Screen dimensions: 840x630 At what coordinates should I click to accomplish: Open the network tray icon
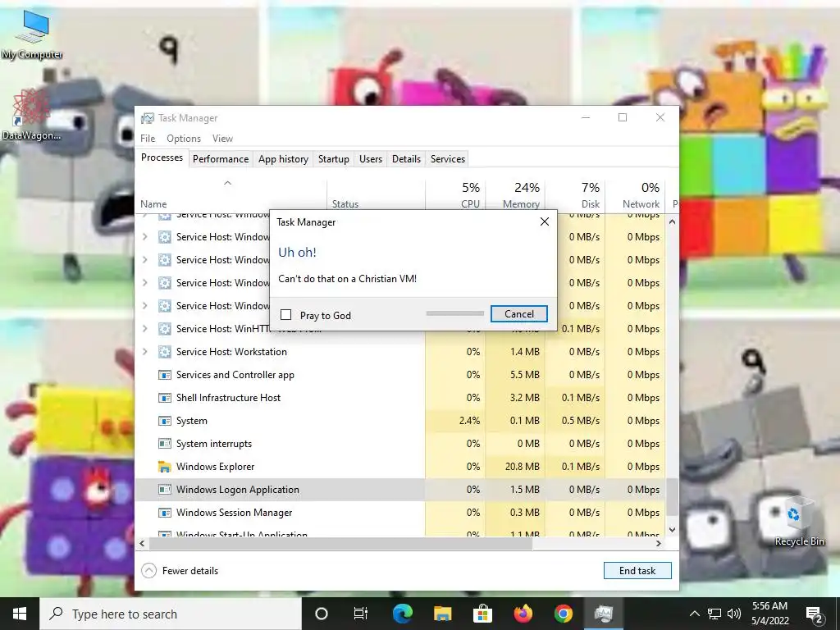pos(714,614)
